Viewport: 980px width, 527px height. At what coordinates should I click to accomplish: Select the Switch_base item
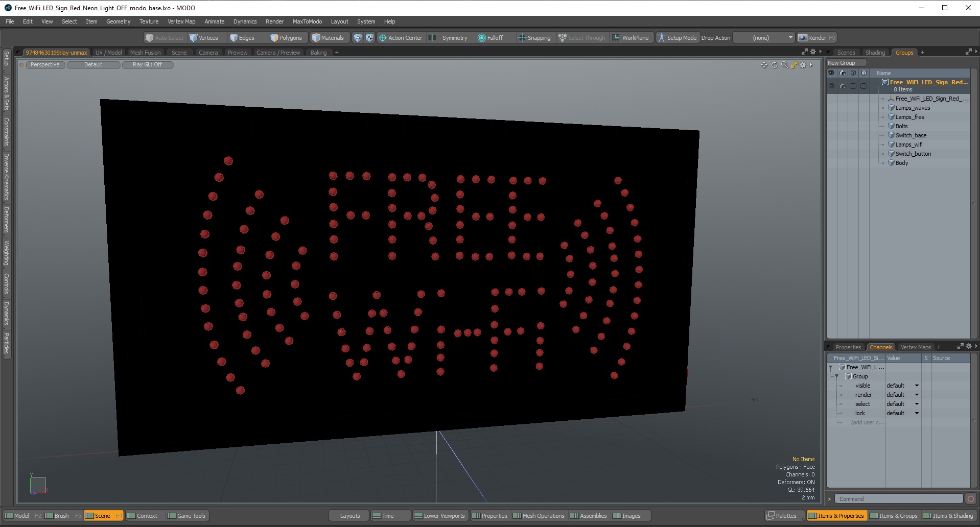pyautogui.click(x=911, y=135)
